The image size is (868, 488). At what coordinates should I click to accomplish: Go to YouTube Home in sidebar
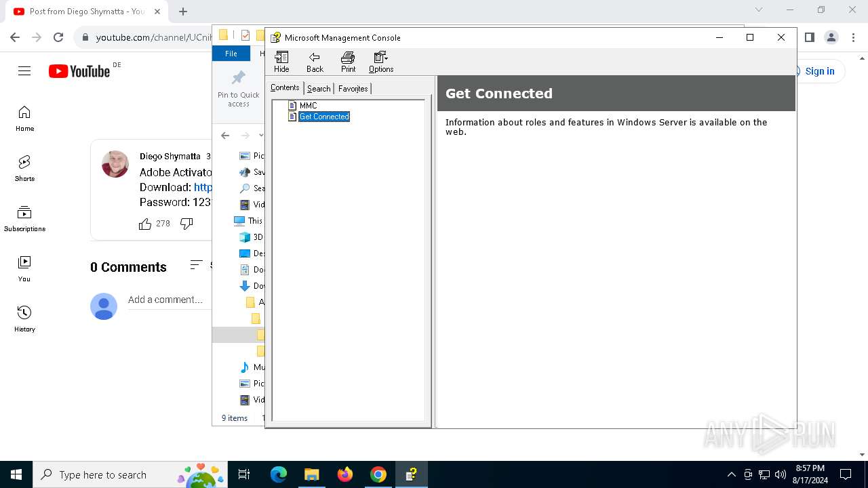click(24, 119)
